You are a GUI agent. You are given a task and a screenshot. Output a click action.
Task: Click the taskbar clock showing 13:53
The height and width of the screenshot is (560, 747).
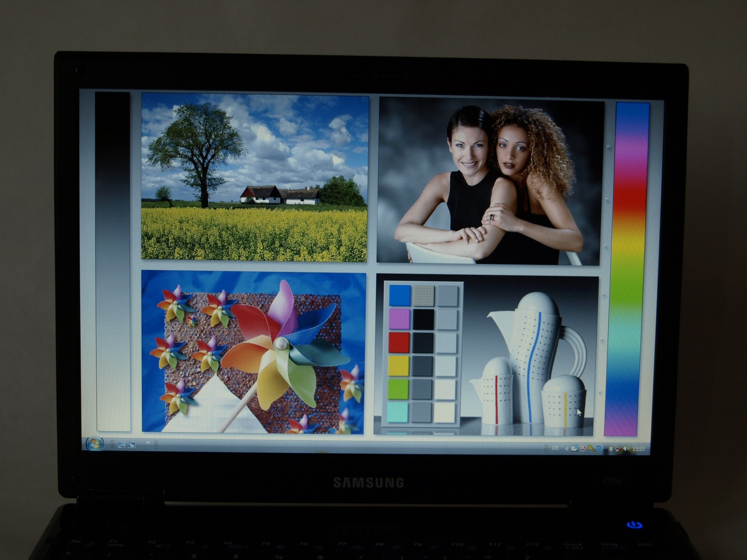pyautogui.click(x=638, y=449)
